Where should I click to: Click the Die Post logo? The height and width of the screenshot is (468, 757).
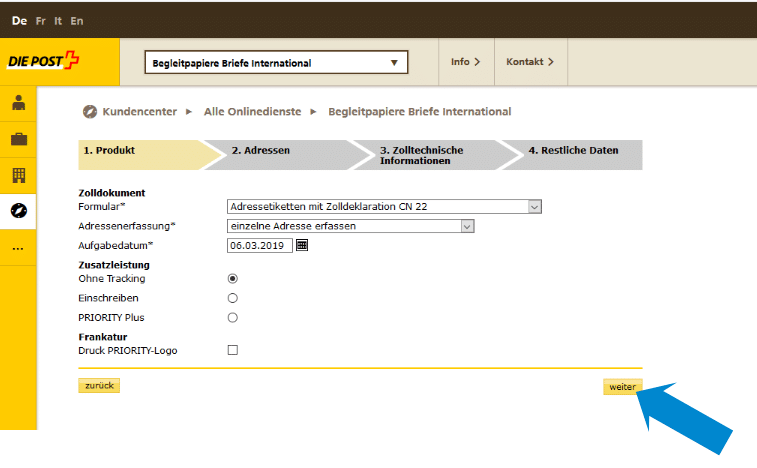coord(45,62)
